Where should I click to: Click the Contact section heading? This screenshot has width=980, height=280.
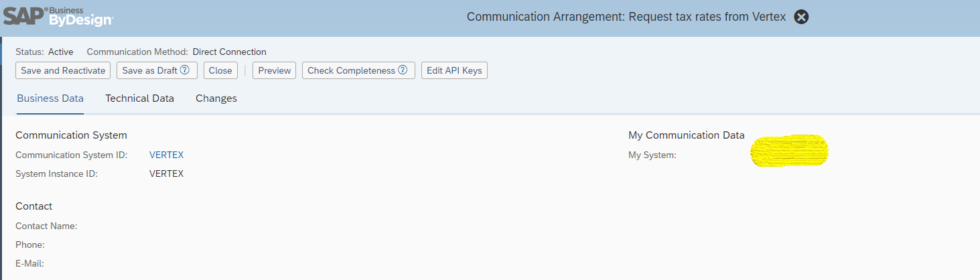[33, 206]
